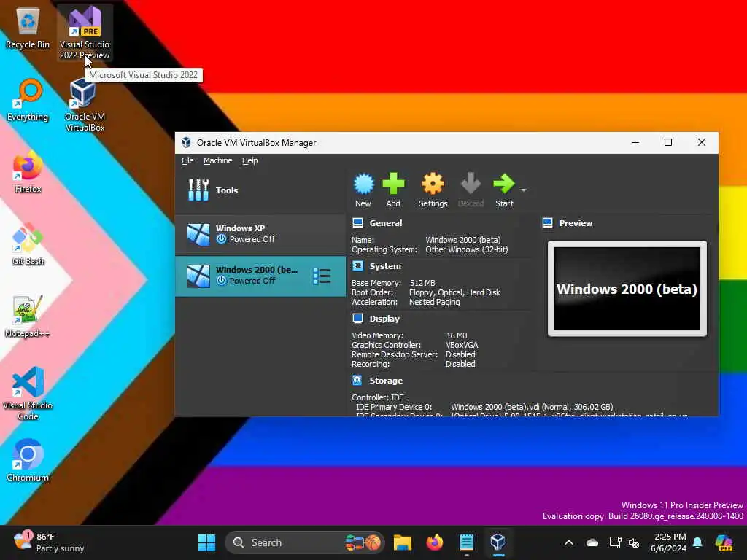Viewport: 747px width, 560px height.
Task: Open the weather widget showing 86°F
Action: pos(49,542)
